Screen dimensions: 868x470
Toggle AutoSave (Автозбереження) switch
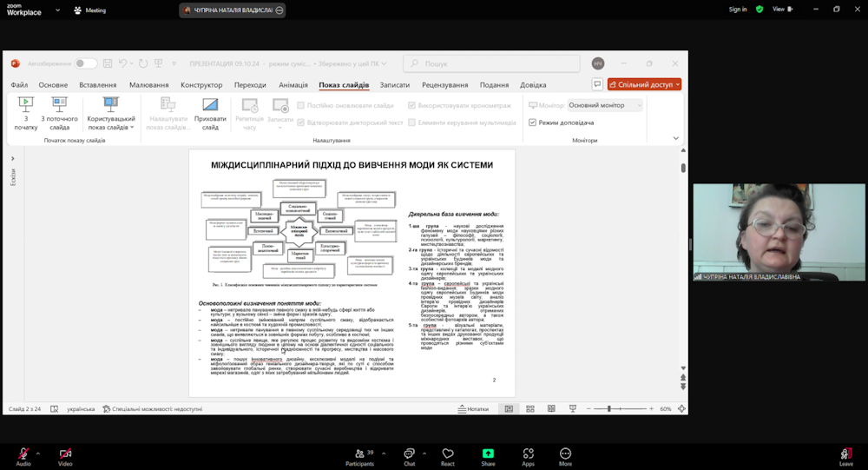(86, 63)
